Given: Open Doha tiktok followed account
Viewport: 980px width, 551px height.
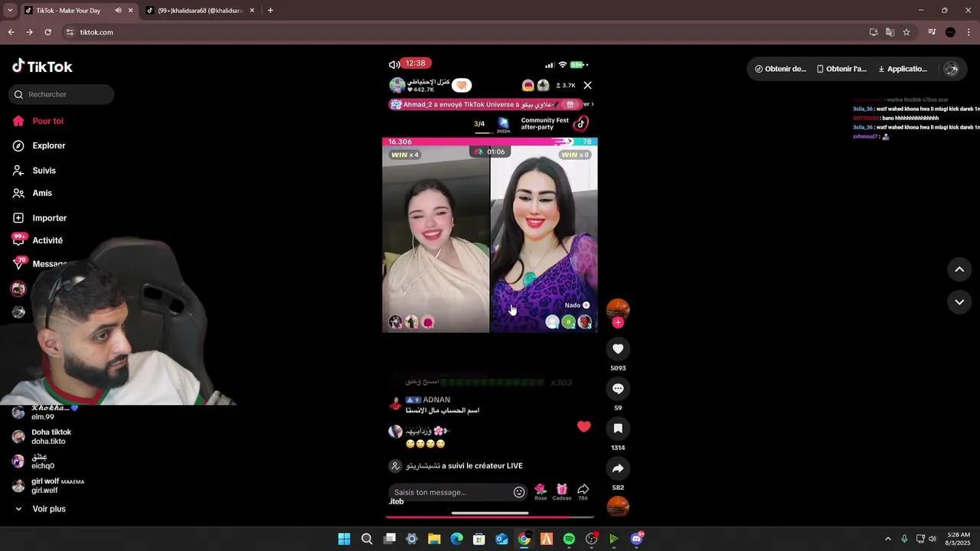Looking at the screenshot, I should coord(51,437).
